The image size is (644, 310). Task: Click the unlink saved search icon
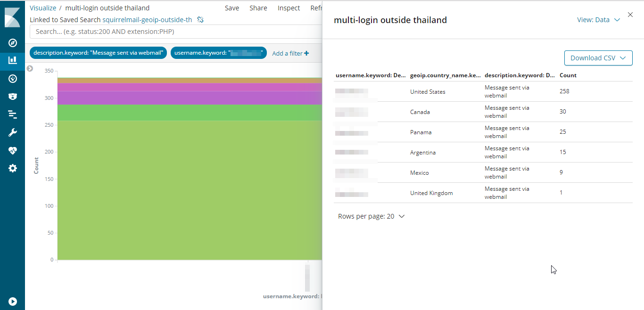(200, 19)
